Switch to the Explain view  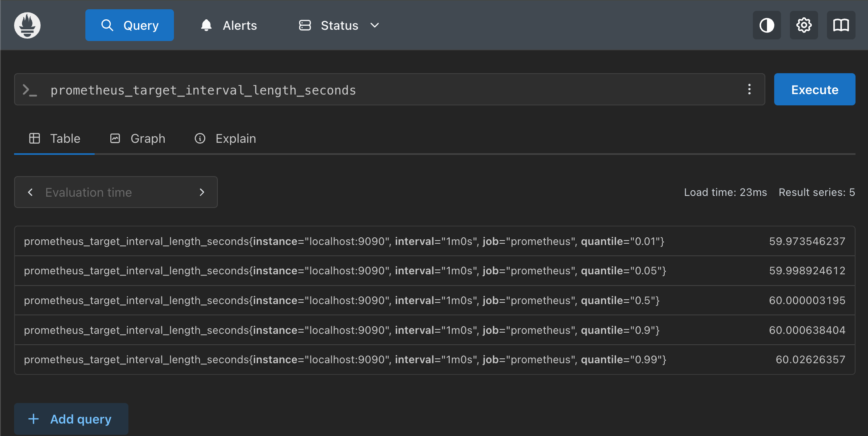236,138
